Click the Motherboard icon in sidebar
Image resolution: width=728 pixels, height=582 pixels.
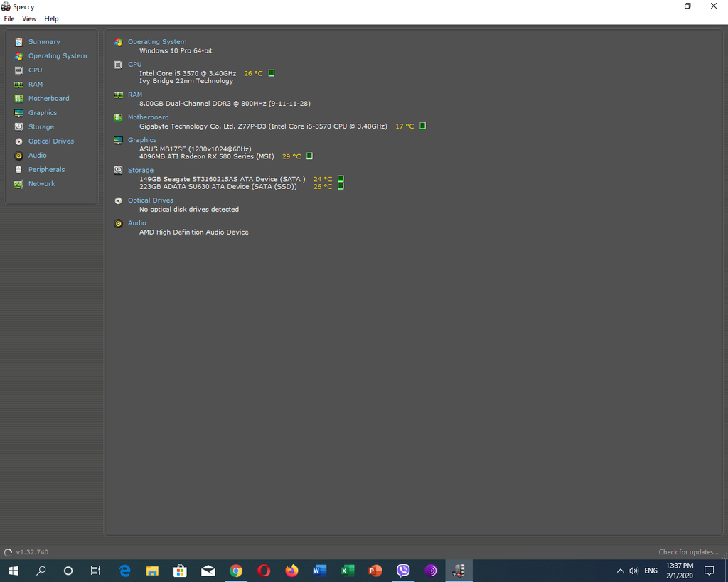[18, 98]
